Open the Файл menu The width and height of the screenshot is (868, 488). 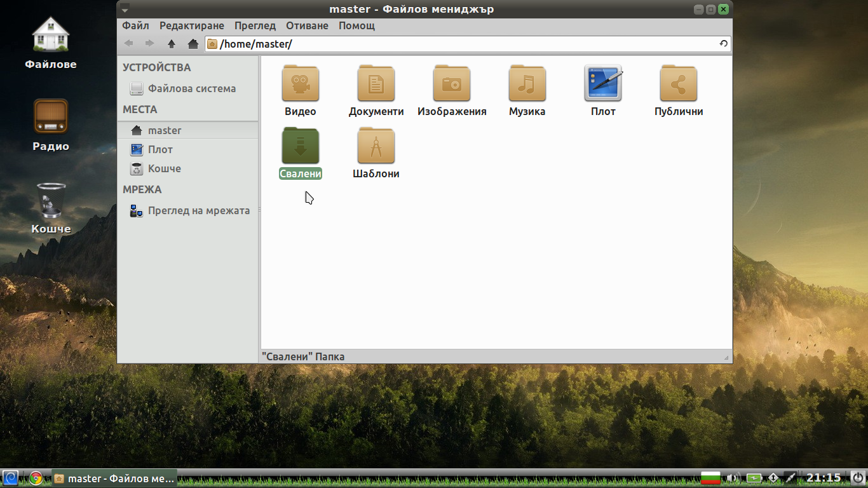coord(135,26)
